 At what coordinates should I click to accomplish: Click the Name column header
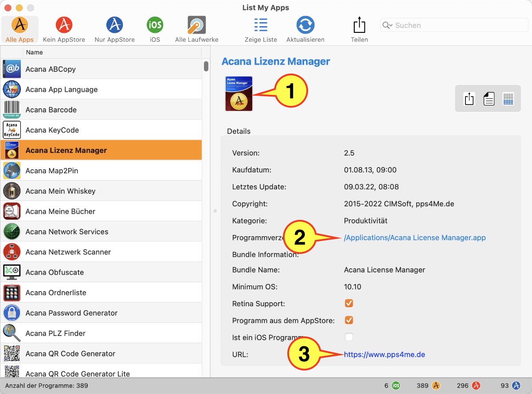point(113,52)
